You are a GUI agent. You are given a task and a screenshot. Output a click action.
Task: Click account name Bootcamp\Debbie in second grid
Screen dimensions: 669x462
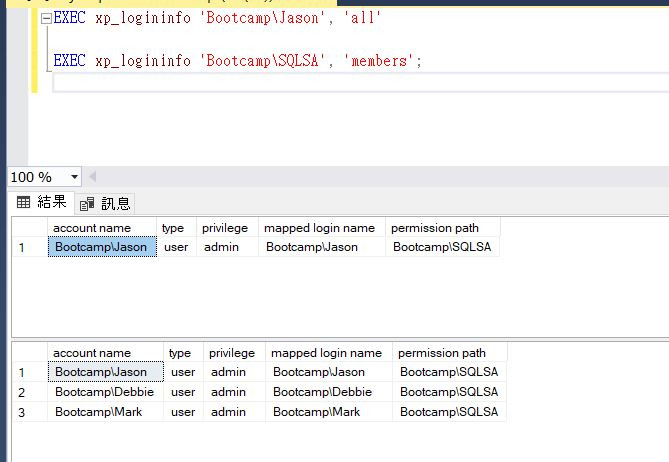click(105, 392)
